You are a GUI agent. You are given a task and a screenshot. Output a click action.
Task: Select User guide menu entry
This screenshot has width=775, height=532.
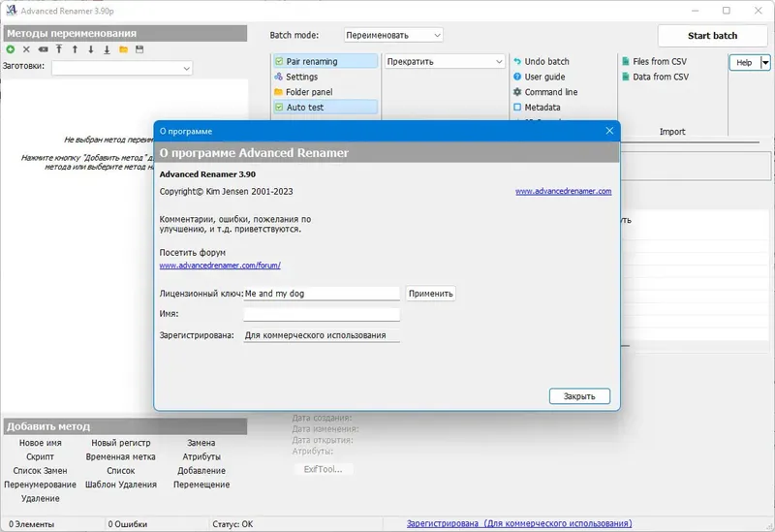click(544, 77)
